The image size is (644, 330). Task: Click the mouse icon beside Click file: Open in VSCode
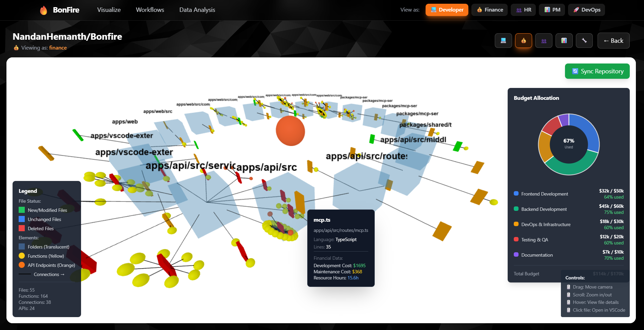(x=569, y=310)
